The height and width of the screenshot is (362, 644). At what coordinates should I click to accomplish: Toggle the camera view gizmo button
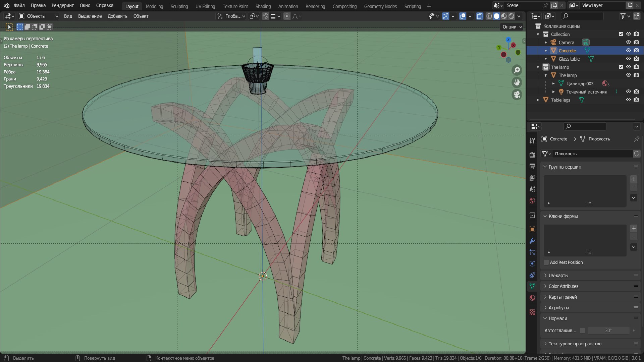pyautogui.click(x=517, y=95)
